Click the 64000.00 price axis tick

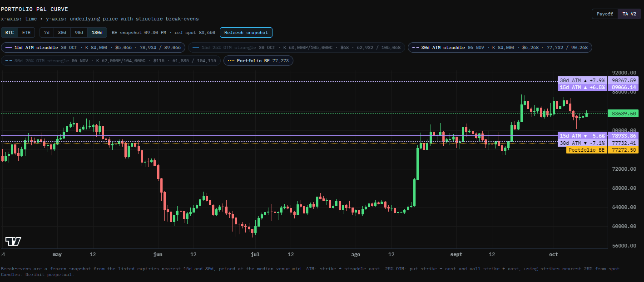[623, 208]
